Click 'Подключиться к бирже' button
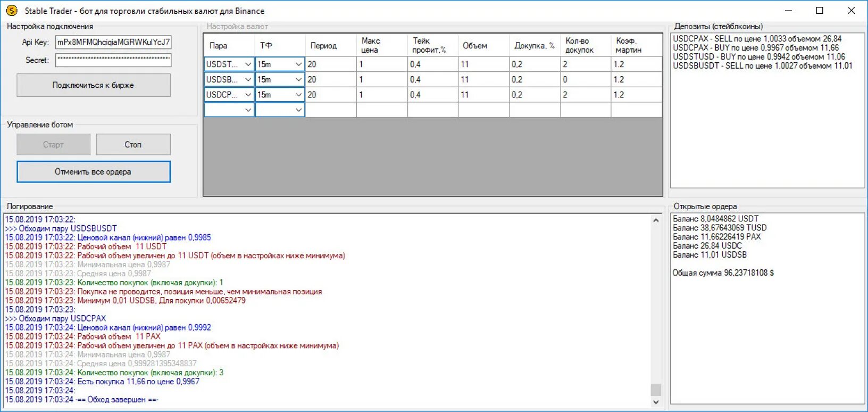This screenshot has width=868, height=412. (94, 85)
